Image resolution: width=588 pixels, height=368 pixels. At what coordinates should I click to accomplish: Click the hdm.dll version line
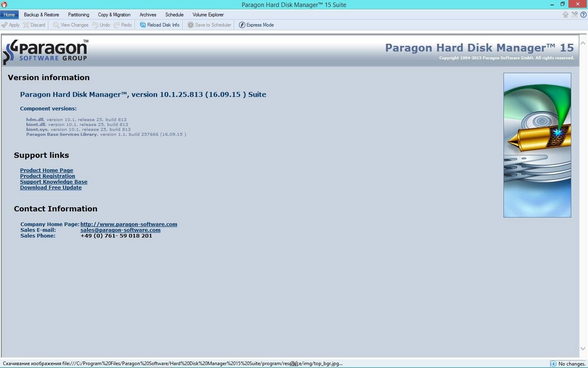click(x=76, y=120)
